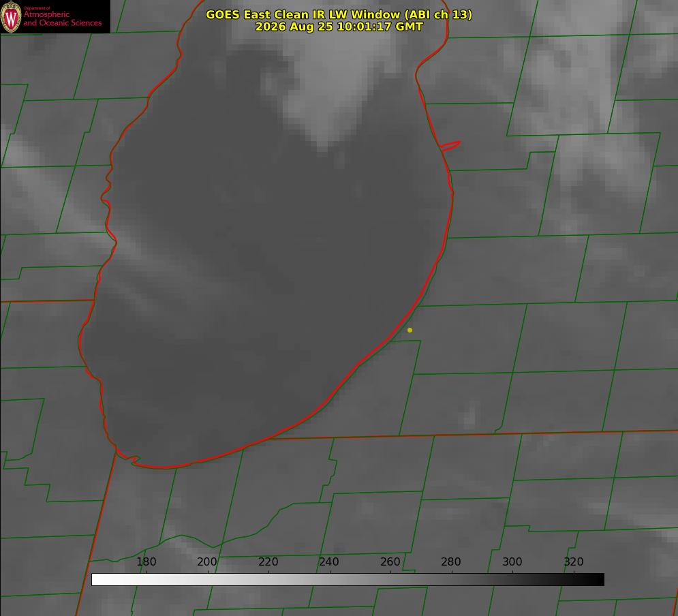Click the mid-gray middle of the grayscale colorbar
This screenshot has width=678, height=616.
pyautogui.click(x=348, y=579)
